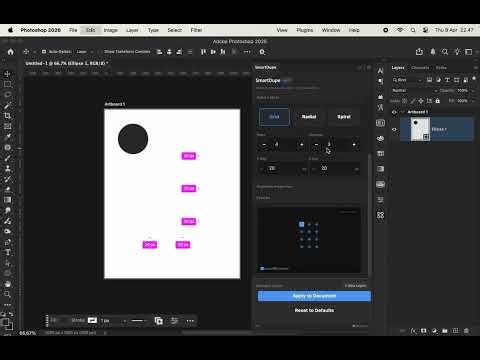Toggle layer filtering on/off switch
480x360 pixels.
coord(474,79)
